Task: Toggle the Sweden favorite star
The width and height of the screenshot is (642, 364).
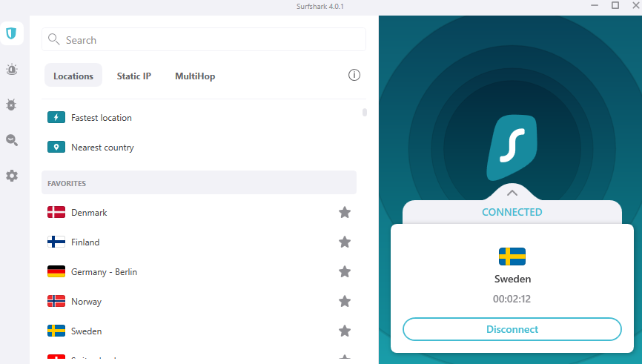Action: pyautogui.click(x=345, y=331)
